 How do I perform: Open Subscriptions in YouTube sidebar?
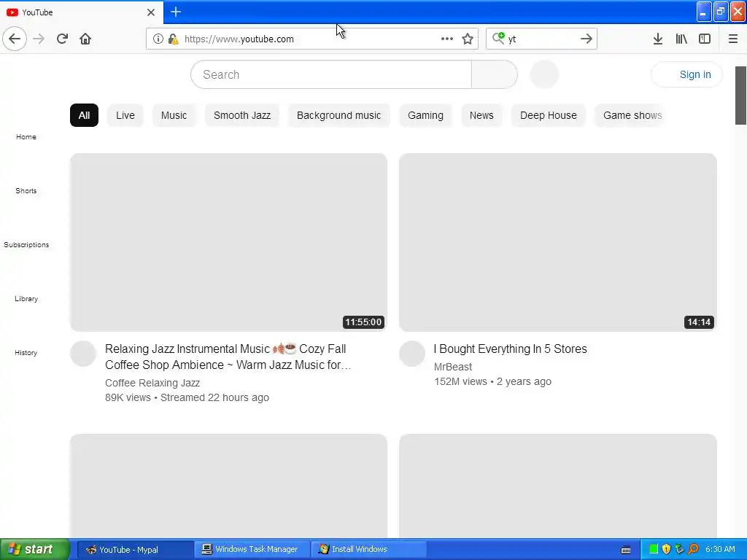(x=26, y=244)
